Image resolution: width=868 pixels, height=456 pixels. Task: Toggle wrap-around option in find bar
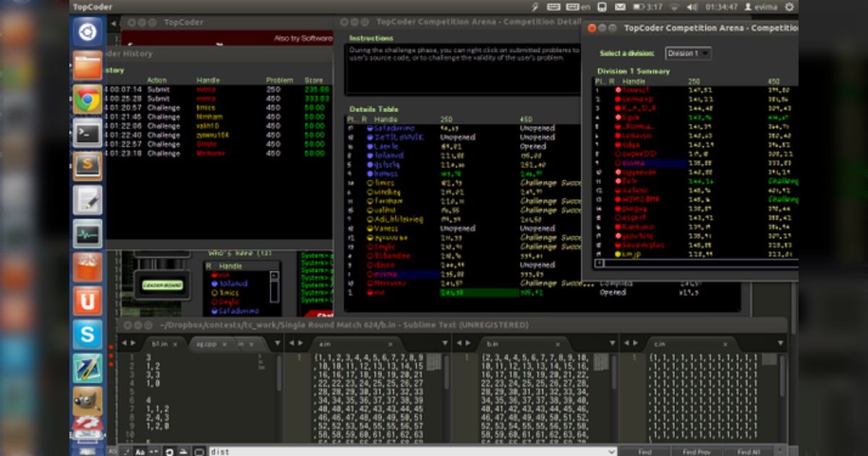coord(169,452)
